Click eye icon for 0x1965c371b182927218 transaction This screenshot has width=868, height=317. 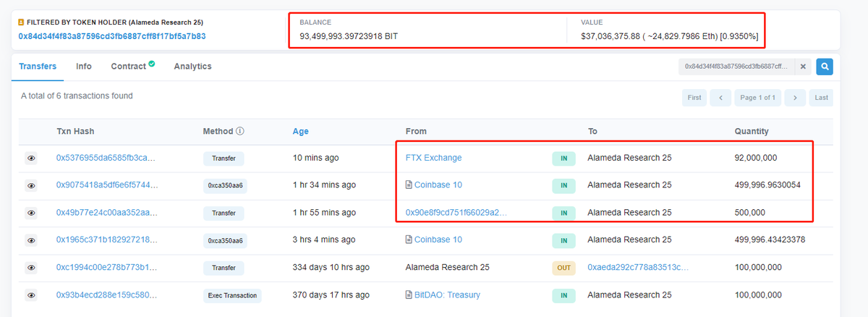(31, 240)
